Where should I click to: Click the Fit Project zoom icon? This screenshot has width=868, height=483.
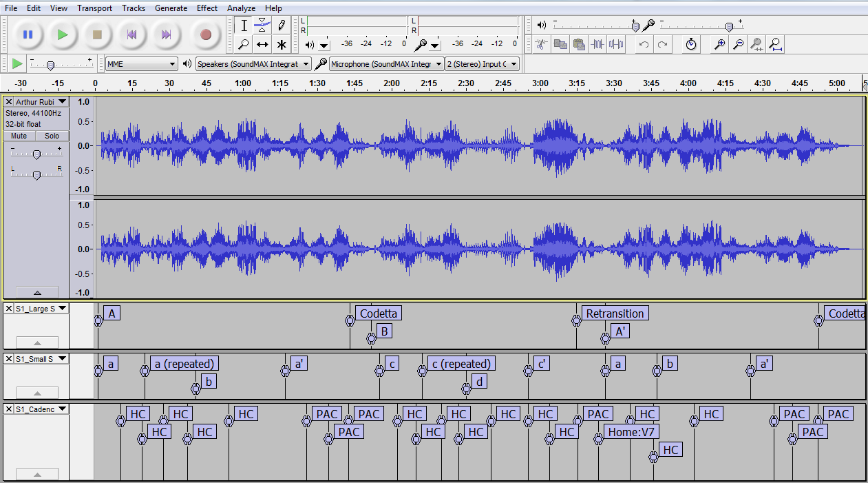coord(775,44)
